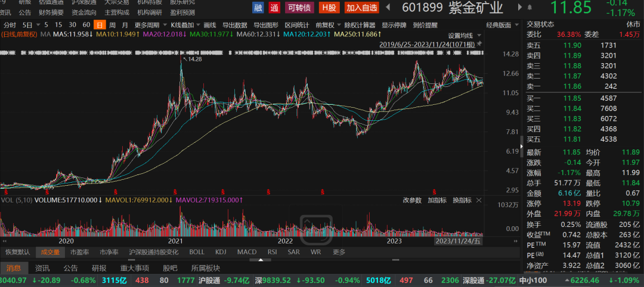644x287 pixels.
Task: Open the 可转债 convertible bond badge
Action: coord(299,7)
